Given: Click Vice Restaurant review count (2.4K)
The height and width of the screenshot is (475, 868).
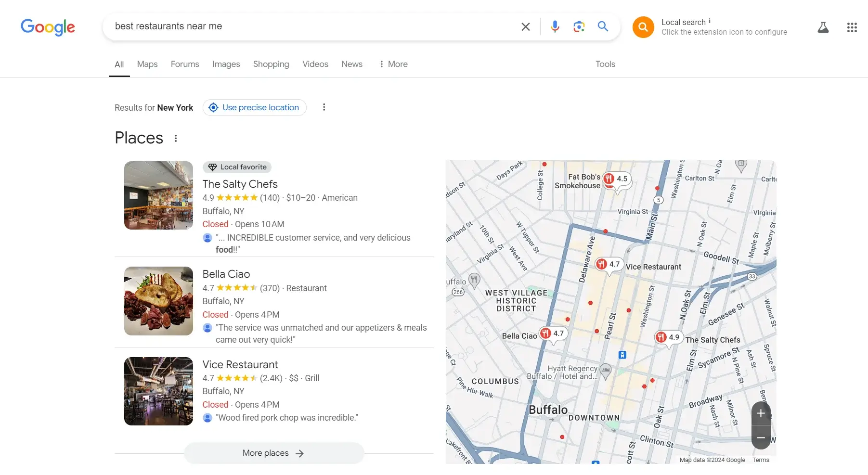Looking at the screenshot, I should coord(271,378).
